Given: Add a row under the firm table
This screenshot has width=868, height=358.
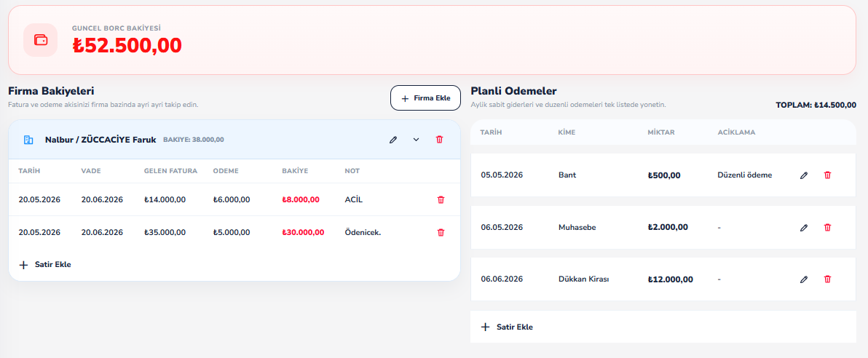Looking at the screenshot, I should [45, 264].
